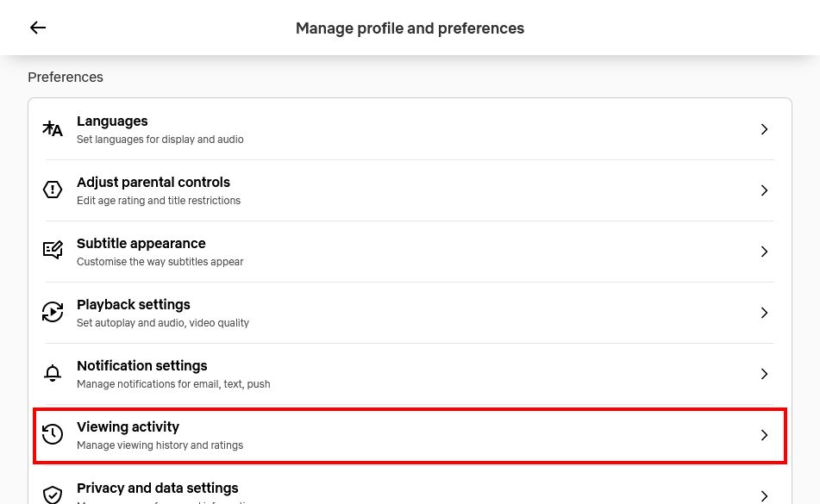Expand Subtitle appearance chevron
The width and height of the screenshot is (820, 504).
(764, 252)
